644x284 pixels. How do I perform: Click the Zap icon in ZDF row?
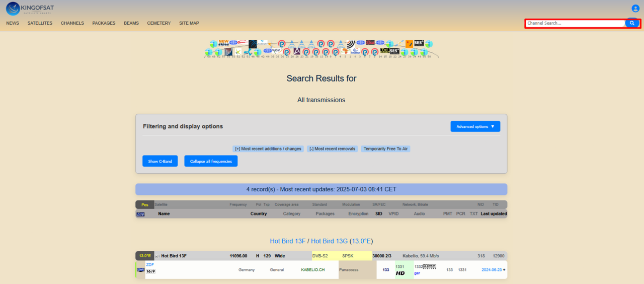[140, 270]
